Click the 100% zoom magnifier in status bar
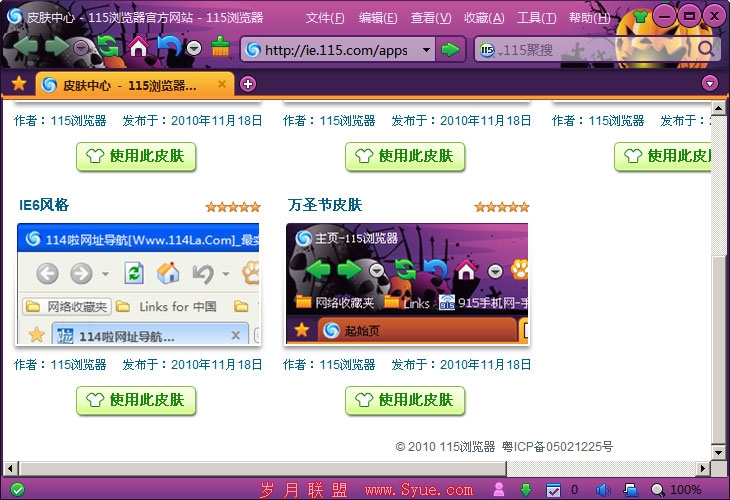Viewport: 730px width, 500px height. pyautogui.click(x=658, y=490)
